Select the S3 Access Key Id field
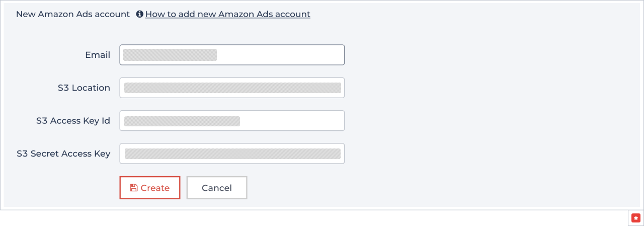 point(292,121)
